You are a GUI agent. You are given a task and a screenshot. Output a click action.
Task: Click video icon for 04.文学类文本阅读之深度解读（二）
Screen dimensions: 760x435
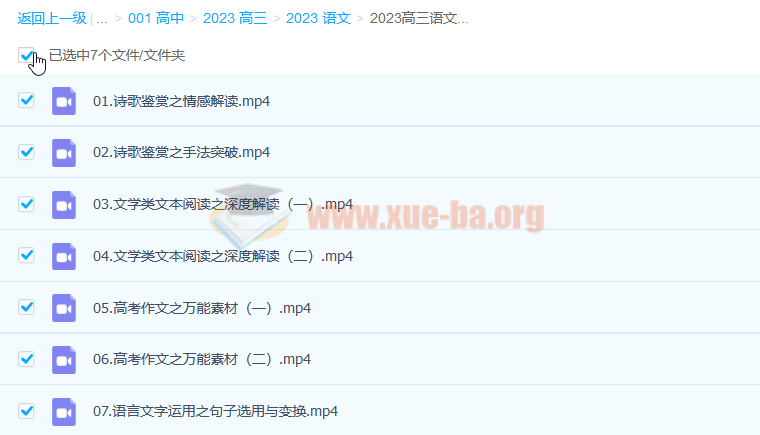(x=64, y=256)
